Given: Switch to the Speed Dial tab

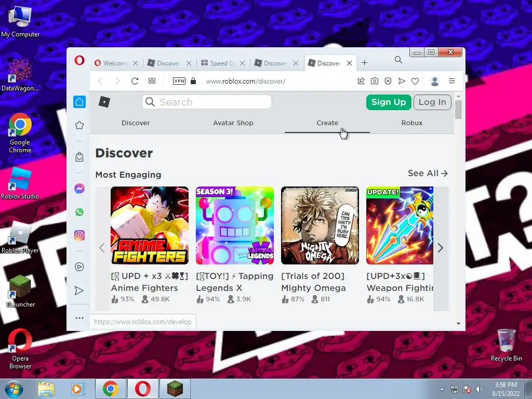Looking at the screenshot, I should coord(218,63).
